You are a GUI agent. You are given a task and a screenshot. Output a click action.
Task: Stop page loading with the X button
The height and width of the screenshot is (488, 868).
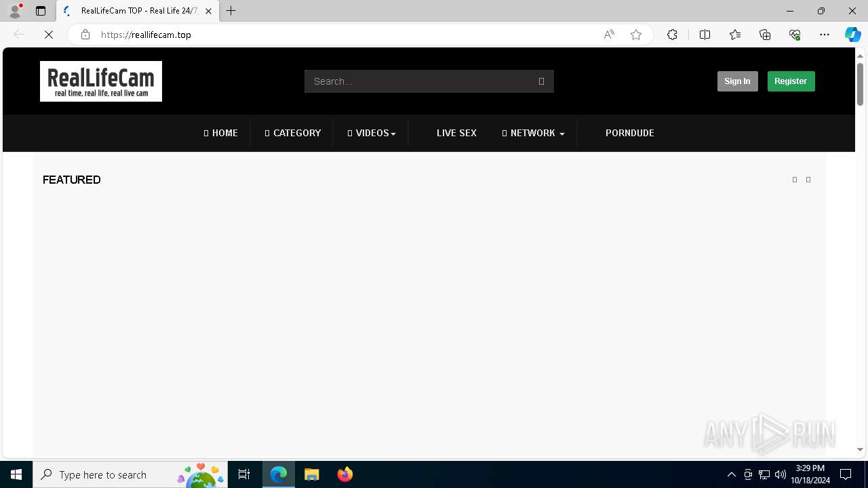click(x=49, y=35)
